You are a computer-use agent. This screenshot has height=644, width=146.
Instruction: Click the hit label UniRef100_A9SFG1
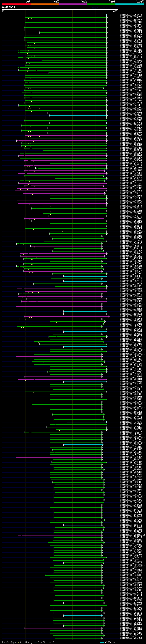(131, 40)
